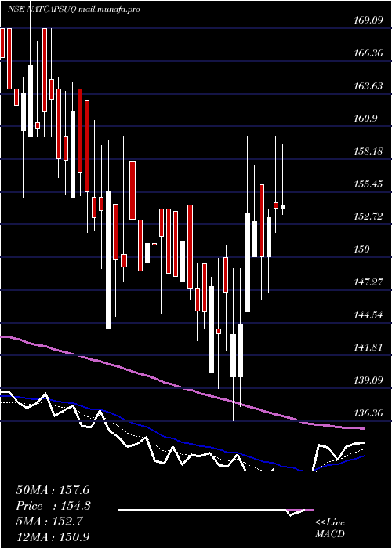Click inside the MACD indicator panel
The image size is (392, 549).
[216, 510]
